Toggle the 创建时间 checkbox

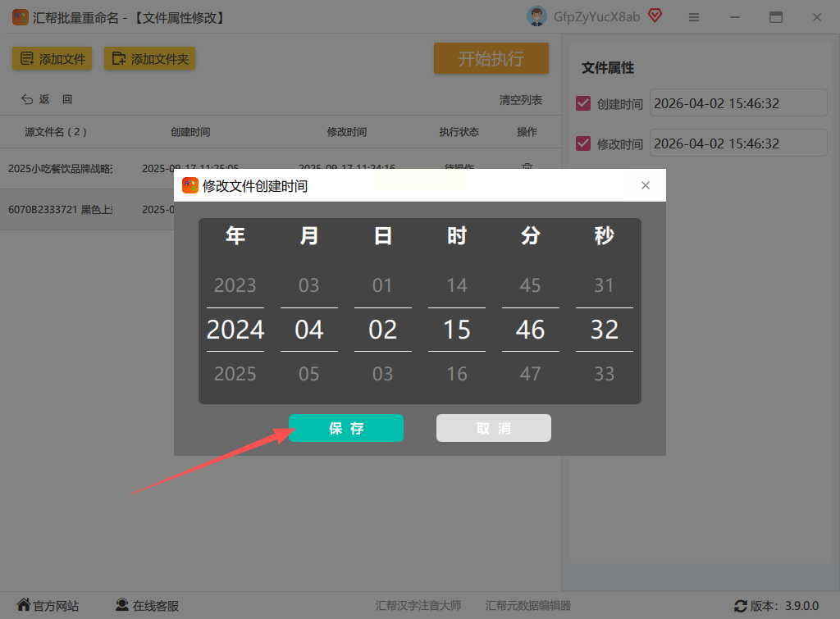coord(583,103)
